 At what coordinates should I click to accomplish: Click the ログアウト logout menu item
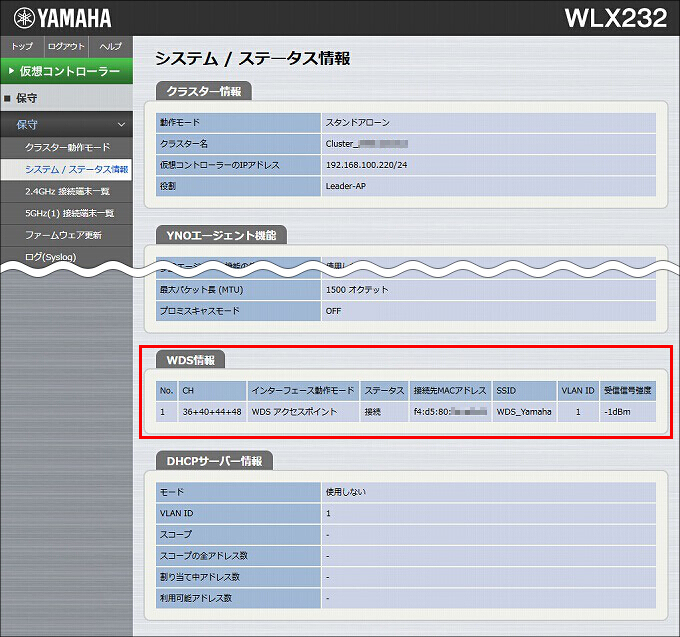66,46
